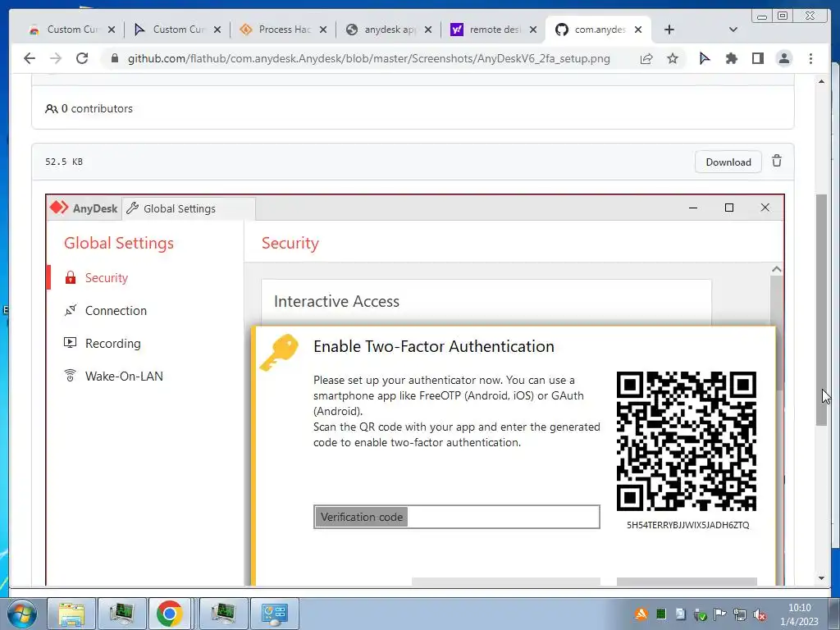Click the page scrollbar down arrow
840x630 pixels.
tap(821, 578)
